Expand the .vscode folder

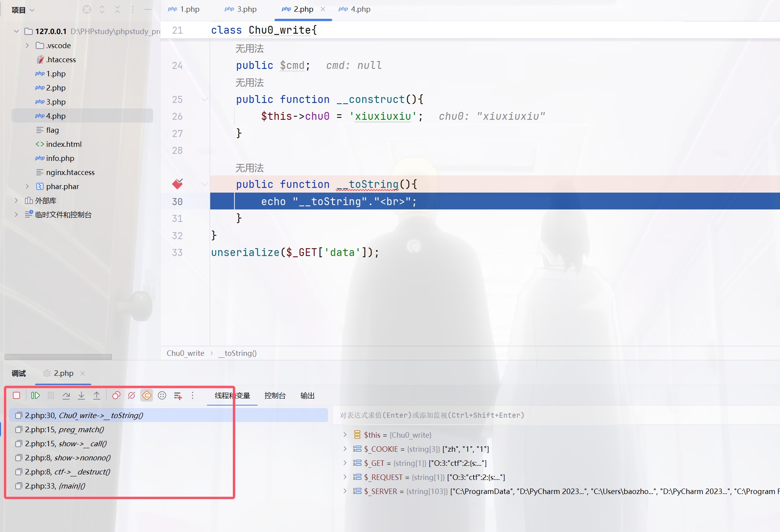pos(27,45)
